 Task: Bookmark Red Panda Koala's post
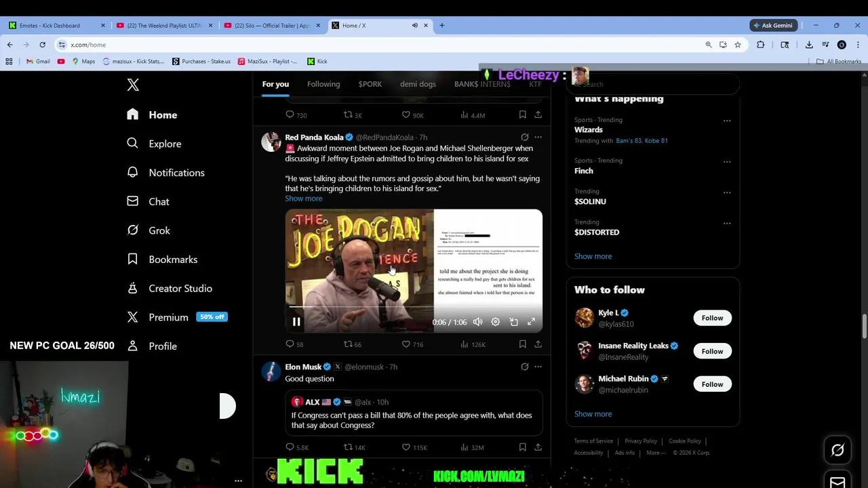coord(522,344)
